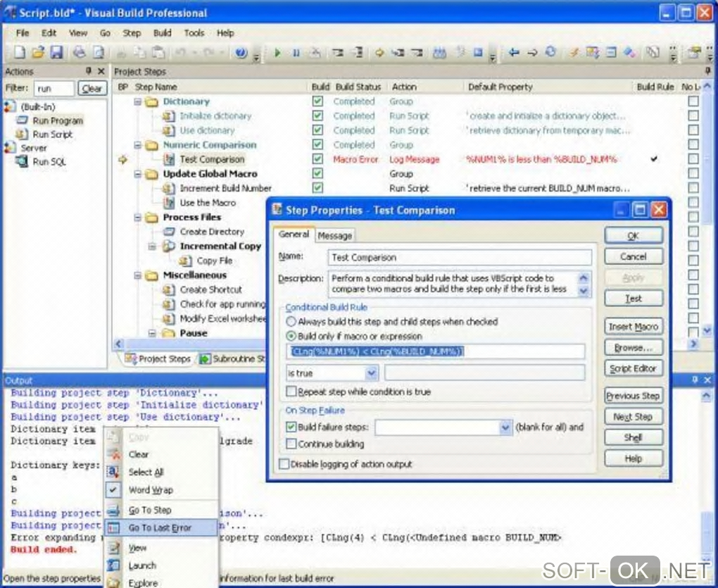This screenshot has height=588, width=718.
Task: Open the Script Editor button
Action: pyautogui.click(x=634, y=368)
